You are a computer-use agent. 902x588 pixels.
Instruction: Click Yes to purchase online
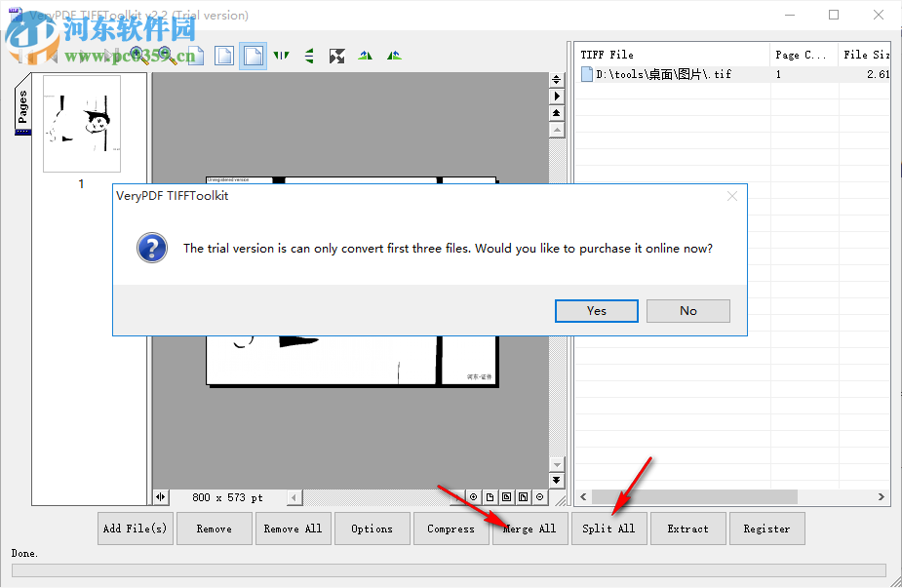596,310
